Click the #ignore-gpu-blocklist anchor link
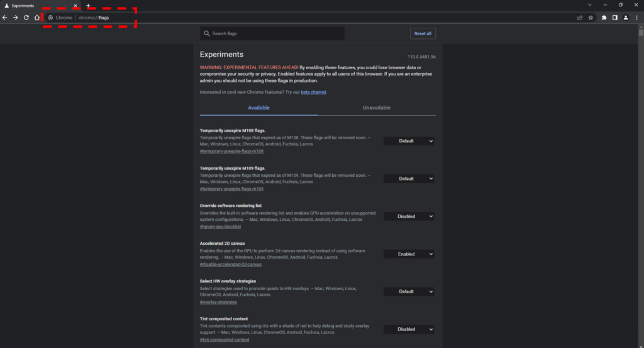This screenshot has height=348, width=644. point(220,227)
